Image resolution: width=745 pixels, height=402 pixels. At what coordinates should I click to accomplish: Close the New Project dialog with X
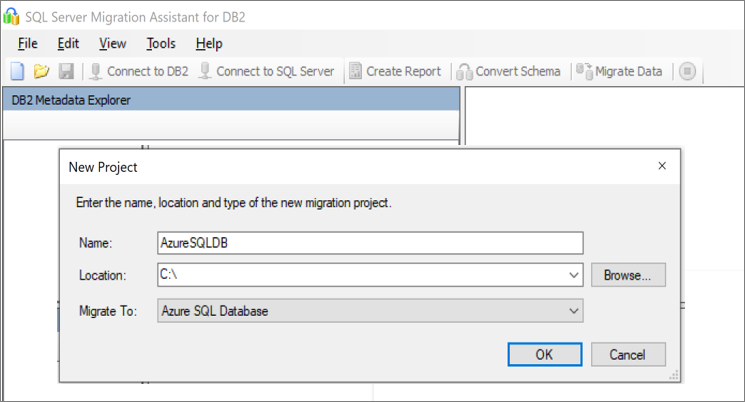(662, 166)
